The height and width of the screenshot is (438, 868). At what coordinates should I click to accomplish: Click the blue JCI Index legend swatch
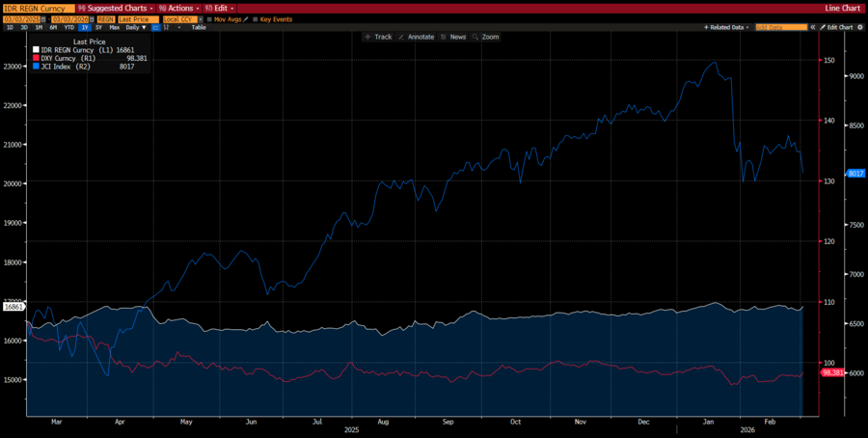coord(36,66)
